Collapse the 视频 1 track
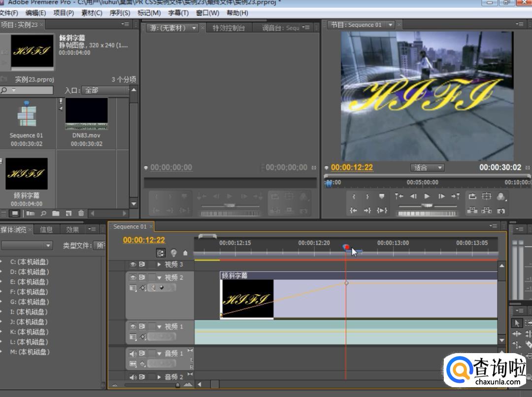The width and height of the screenshot is (532, 397). (x=159, y=327)
